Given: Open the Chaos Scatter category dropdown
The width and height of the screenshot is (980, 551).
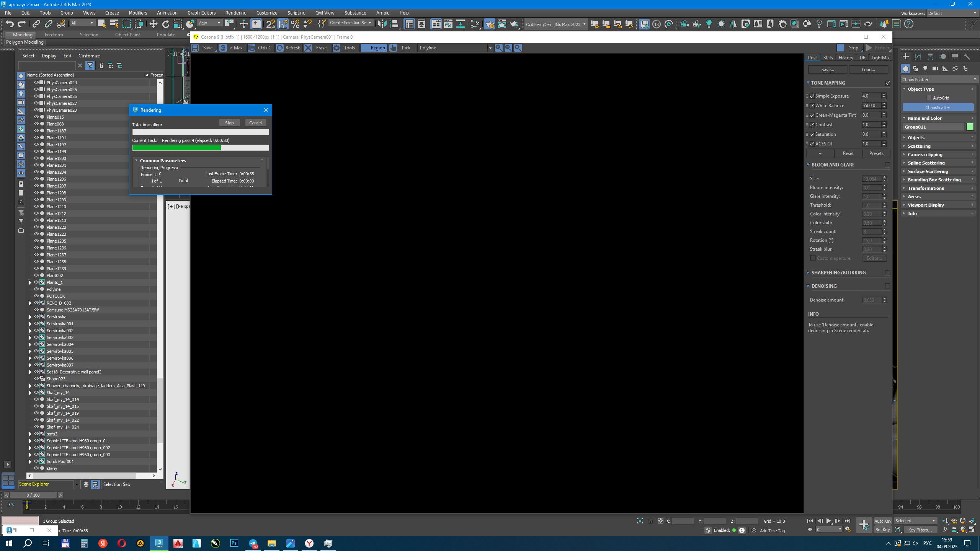Looking at the screenshot, I should tap(939, 80).
